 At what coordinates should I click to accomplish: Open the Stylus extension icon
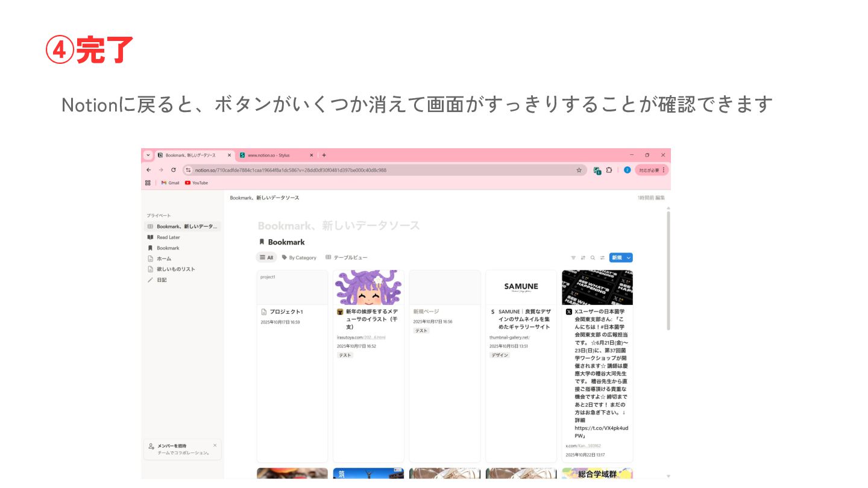click(x=597, y=170)
